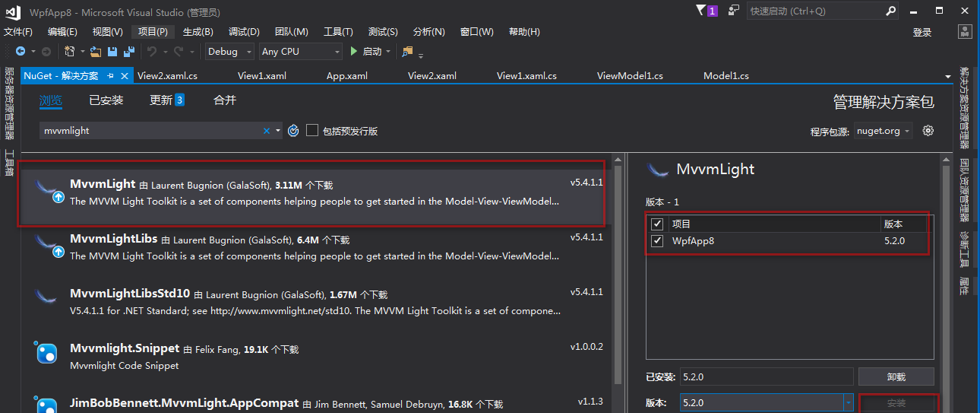Open the 工具(T) menu

[x=338, y=32]
